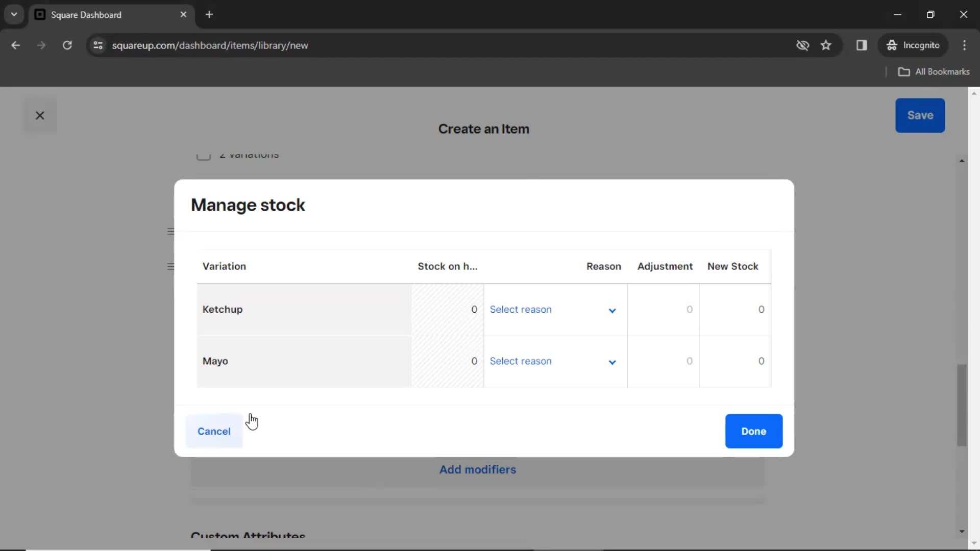The image size is (980, 551).
Task: Restore down the browser window
Action: (930, 15)
